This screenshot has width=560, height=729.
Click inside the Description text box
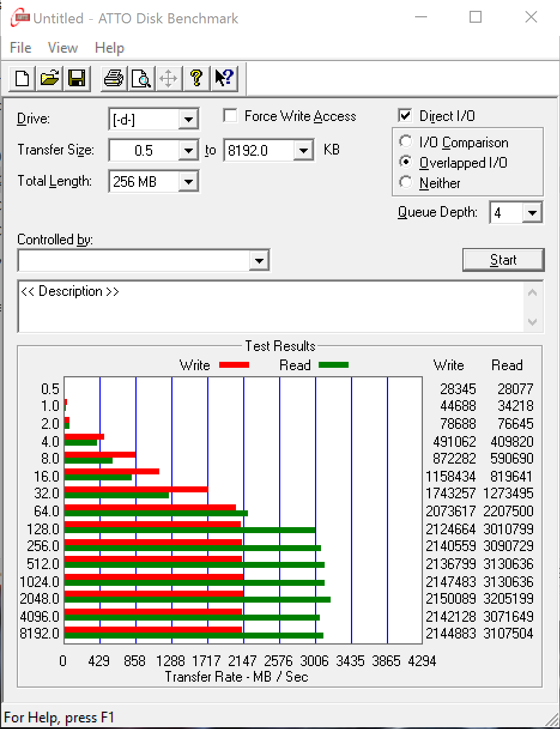coord(270,305)
